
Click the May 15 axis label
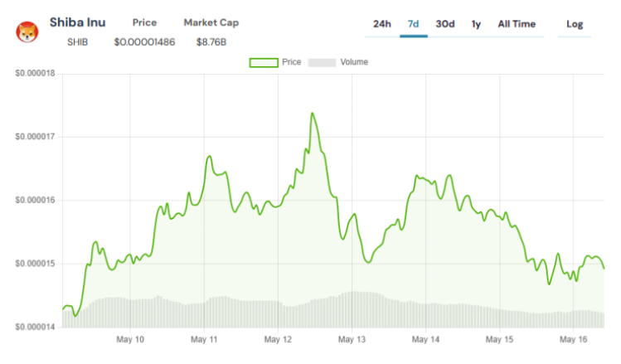point(499,339)
